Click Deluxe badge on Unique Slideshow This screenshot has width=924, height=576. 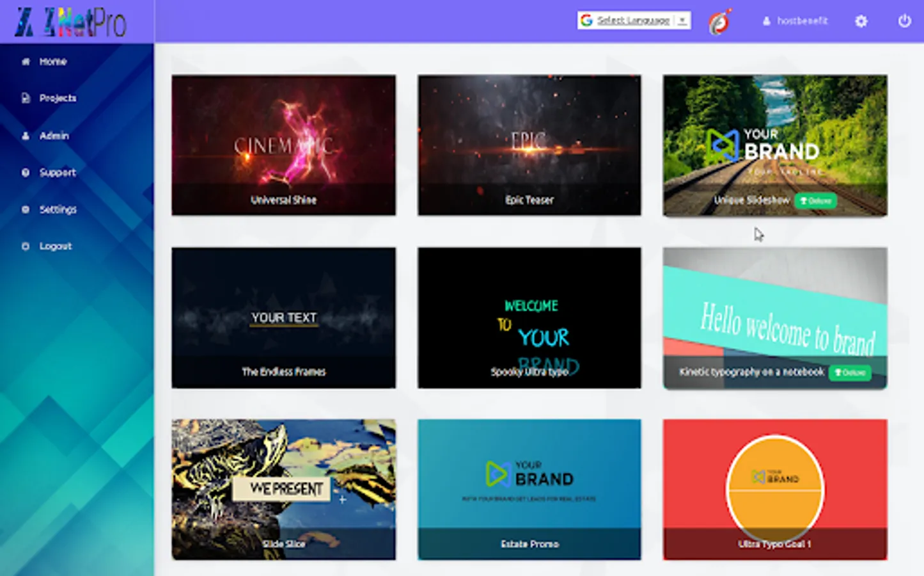click(815, 201)
